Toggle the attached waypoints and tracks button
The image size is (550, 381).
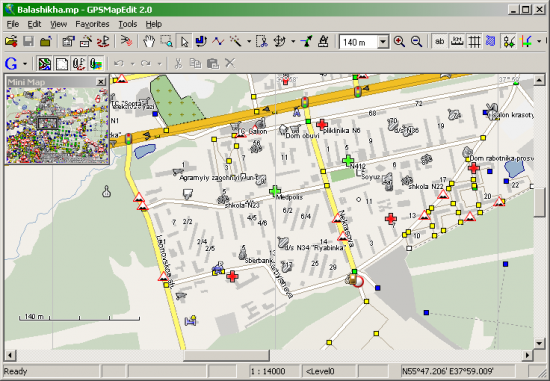click(79, 64)
